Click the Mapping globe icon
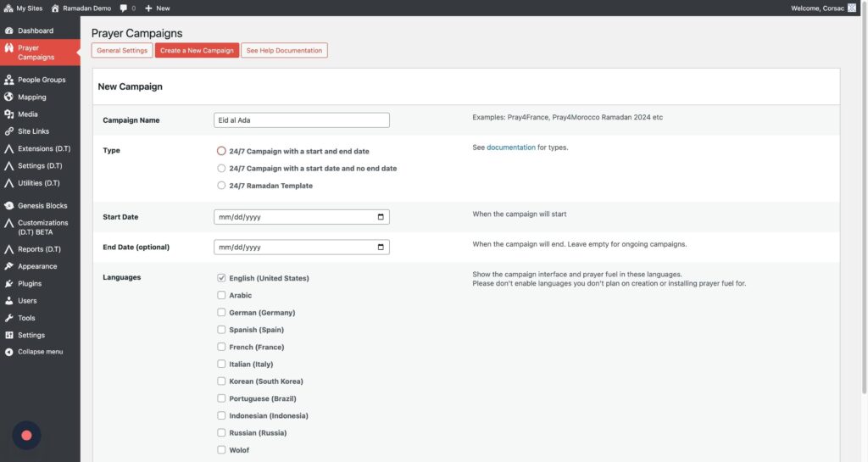Screen dimensions: 868x462 (x=9, y=97)
